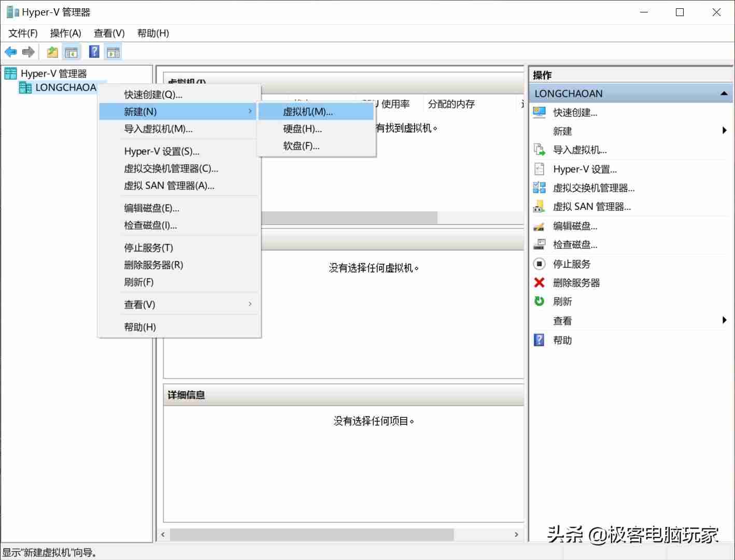The height and width of the screenshot is (560, 735).
Task: Select 硬盘(H)... in the submenu
Action: click(x=316, y=128)
